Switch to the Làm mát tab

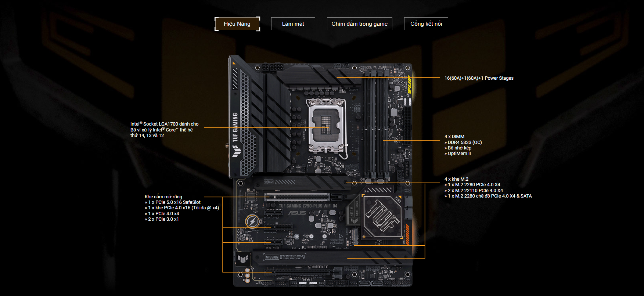pos(293,24)
